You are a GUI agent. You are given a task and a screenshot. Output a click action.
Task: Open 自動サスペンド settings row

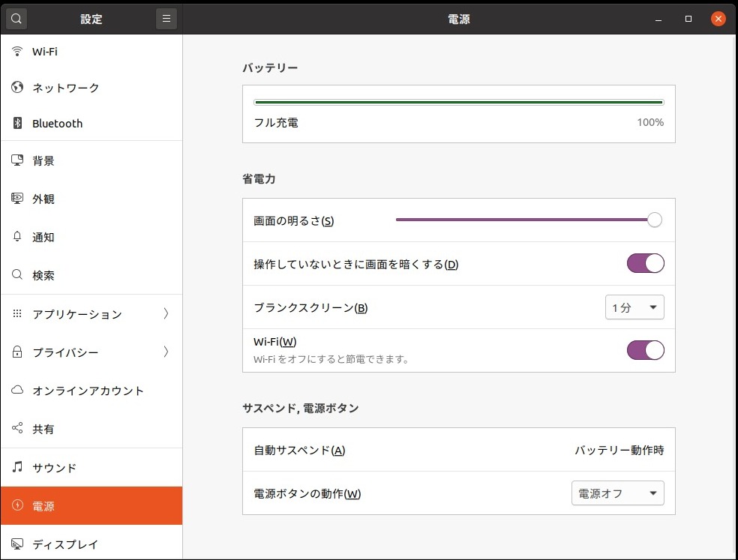[x=458, y=451]
